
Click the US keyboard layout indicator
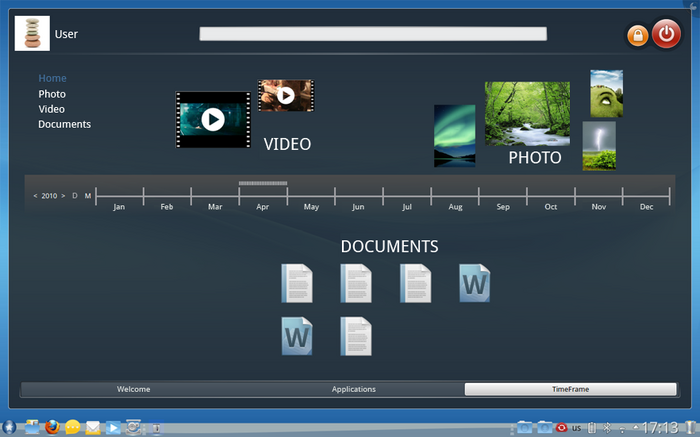[x=576, y=428]
